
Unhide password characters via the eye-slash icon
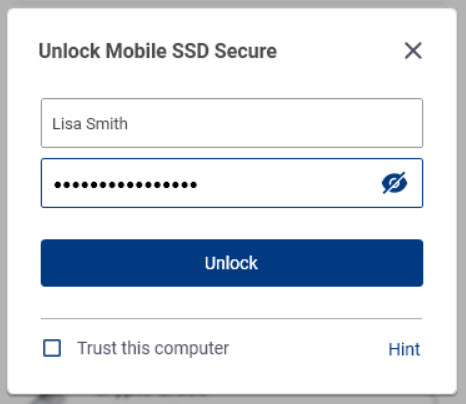click(x=394, y=183)
